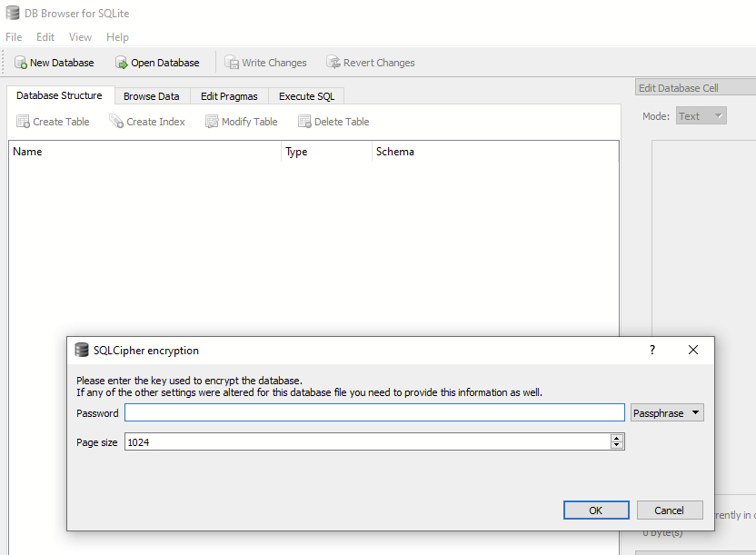Switch to the Browse Data tab

click(151, 96)
